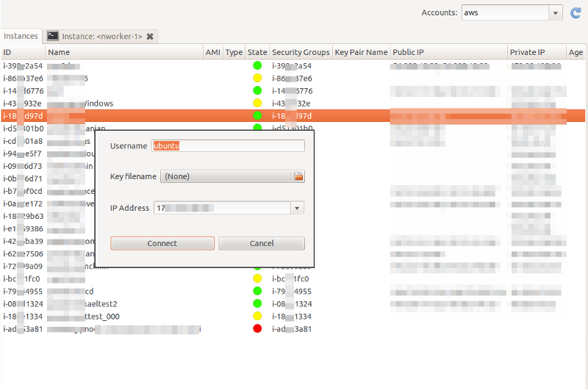The height and width of the screenshot is (390, 588).
Task: Click the terminal icon on nworker-1 tab
Action: (52, 36)
